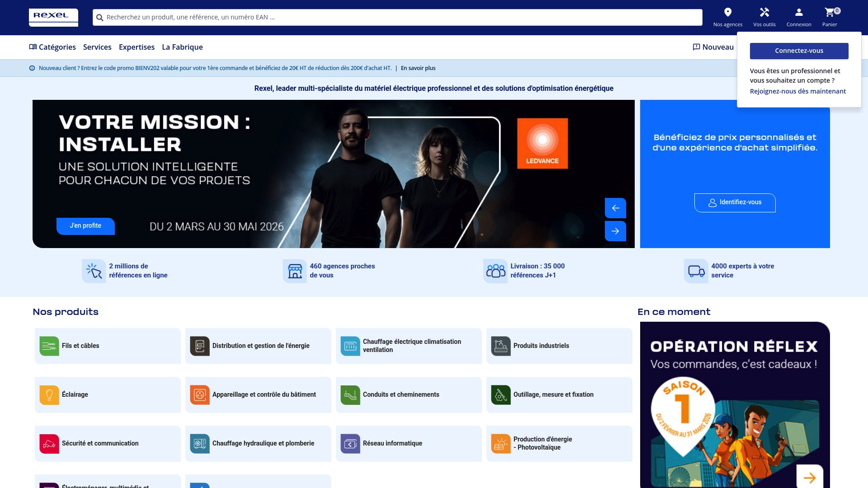This screenshot has width=868, height=488.
Task: Click the experts group icon
Action: click(x=495, y=271)
